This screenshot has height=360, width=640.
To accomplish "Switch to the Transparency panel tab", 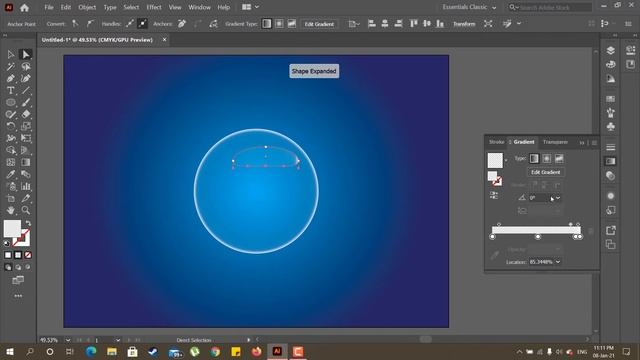I will pos(555,142).
